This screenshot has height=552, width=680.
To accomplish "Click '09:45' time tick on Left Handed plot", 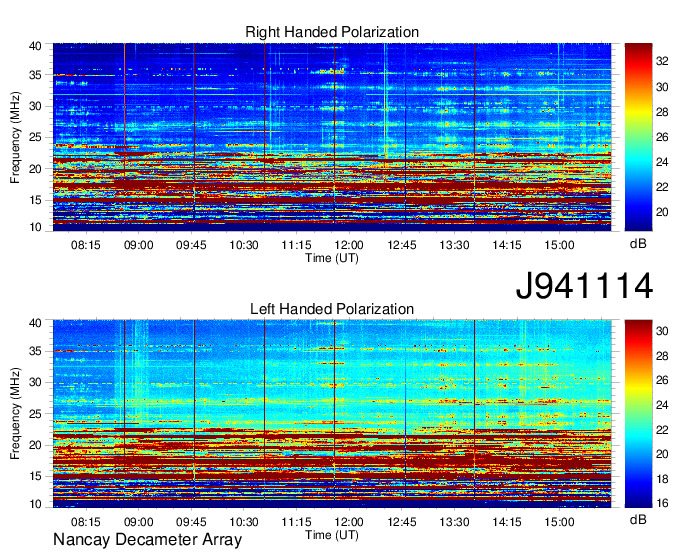I will pyautogui.click(x=191, y=522).
